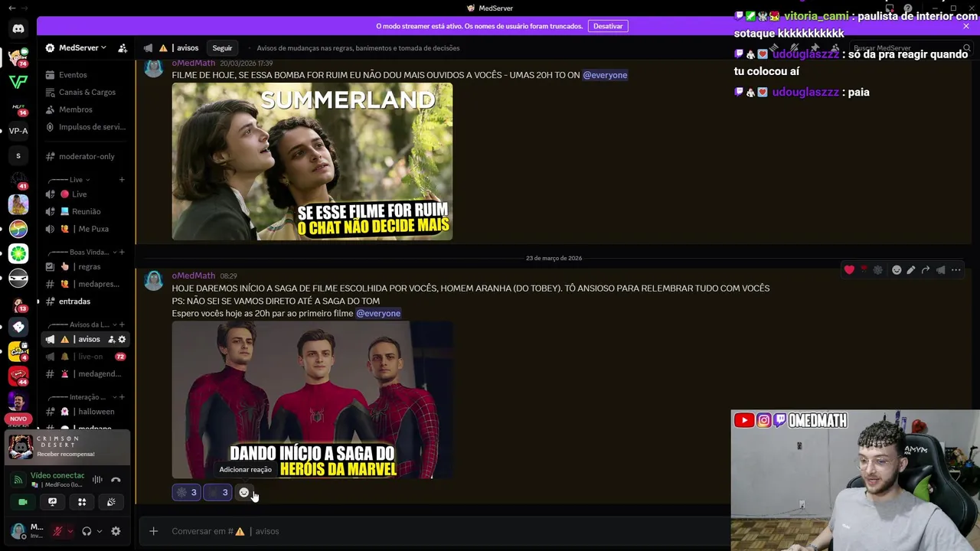Open Impulsos de servidor item
This screenshot has width=980, height=551.
coord(85,127)
